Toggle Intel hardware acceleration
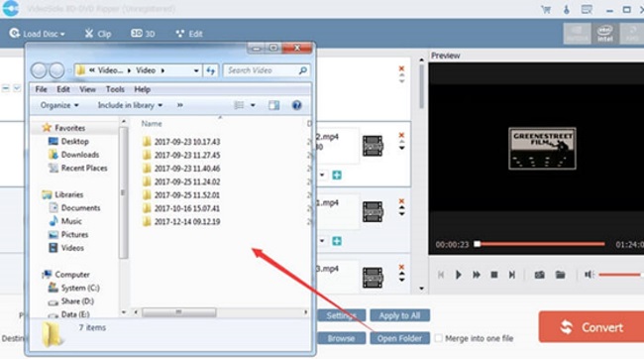644x359 pixels. point(605,34)
